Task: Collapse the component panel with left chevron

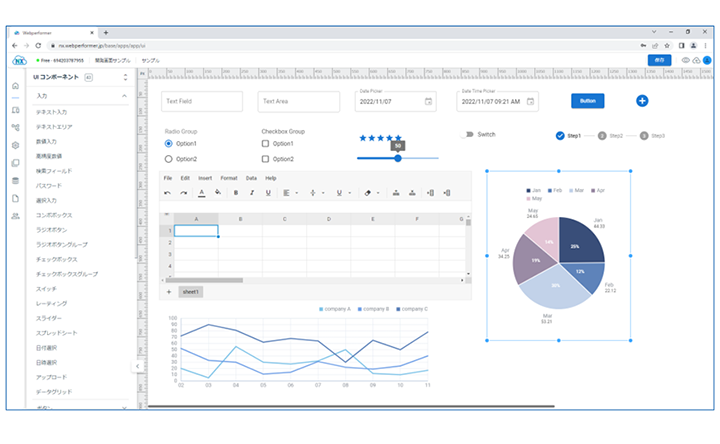Action: click(x=137, y=366)
